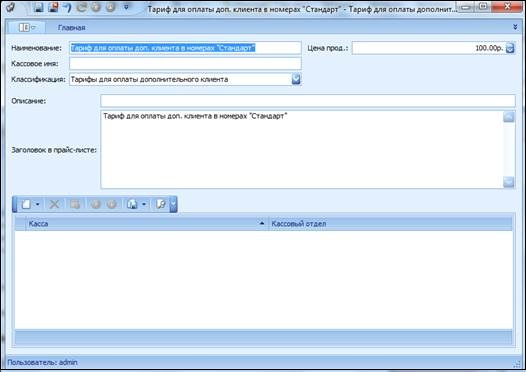Click the Save and close icon

pyautogui.click(x=53, y=7)
